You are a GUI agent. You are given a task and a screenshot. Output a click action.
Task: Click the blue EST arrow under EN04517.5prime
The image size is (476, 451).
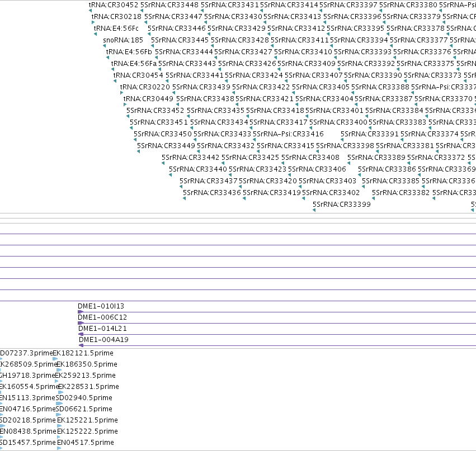click(59, 448)
